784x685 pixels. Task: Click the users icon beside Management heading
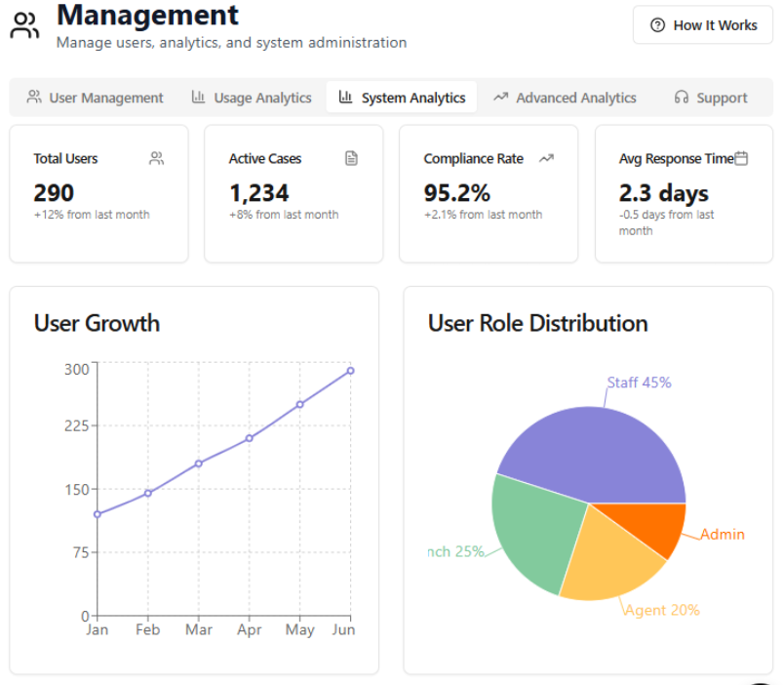[24, 25]
